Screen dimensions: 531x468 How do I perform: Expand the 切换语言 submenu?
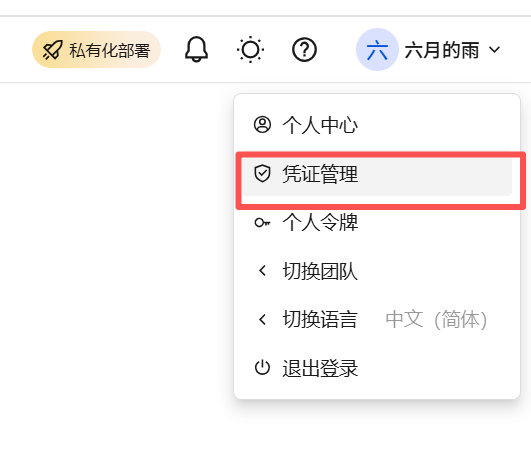click(377, 319)
